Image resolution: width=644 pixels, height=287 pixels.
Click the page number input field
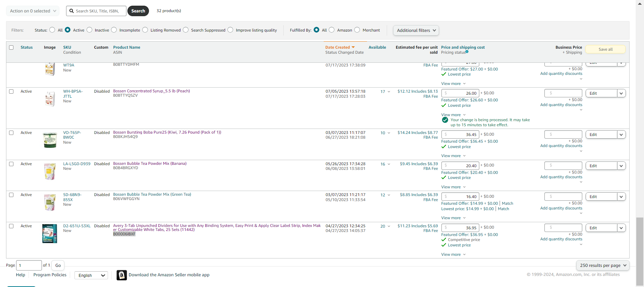[29, 266]
